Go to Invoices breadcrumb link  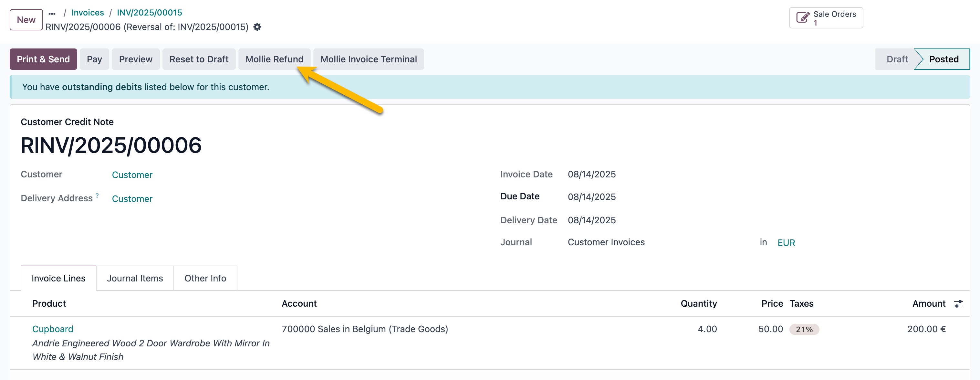point(88,13)
